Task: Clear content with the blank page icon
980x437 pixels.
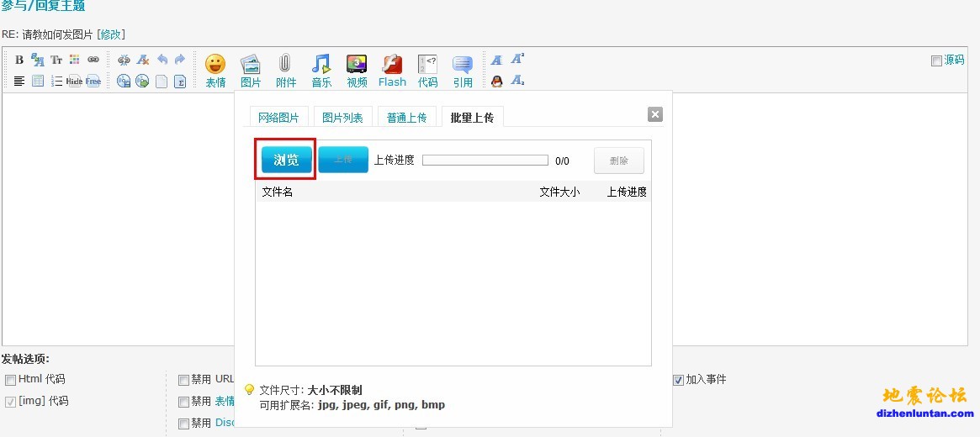Action: (162, 82)
